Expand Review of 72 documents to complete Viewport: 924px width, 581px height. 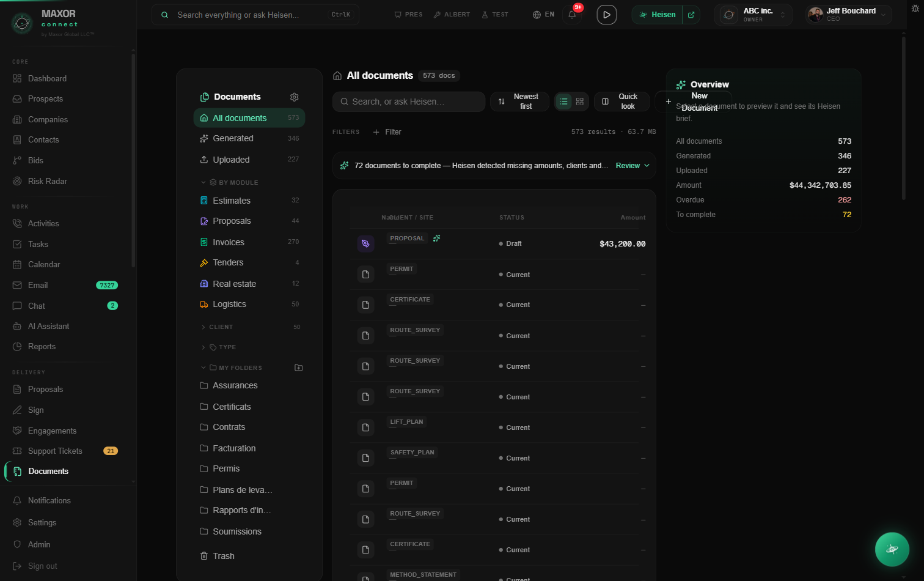coord(632,166)
